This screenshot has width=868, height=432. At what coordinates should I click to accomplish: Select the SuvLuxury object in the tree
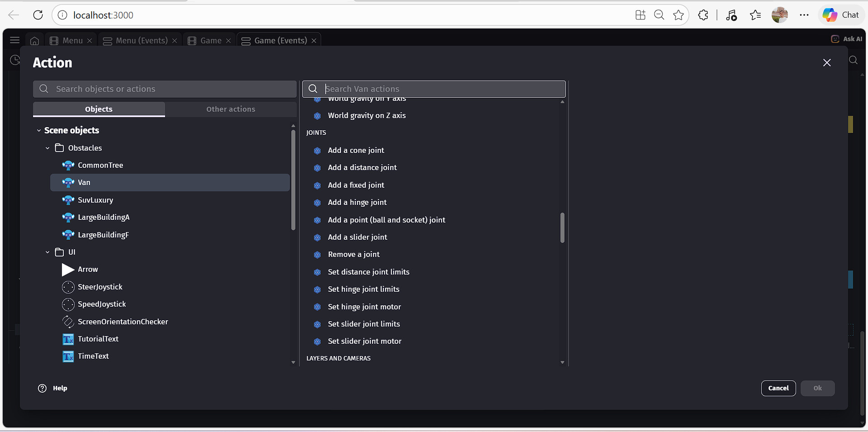(95, 200)
